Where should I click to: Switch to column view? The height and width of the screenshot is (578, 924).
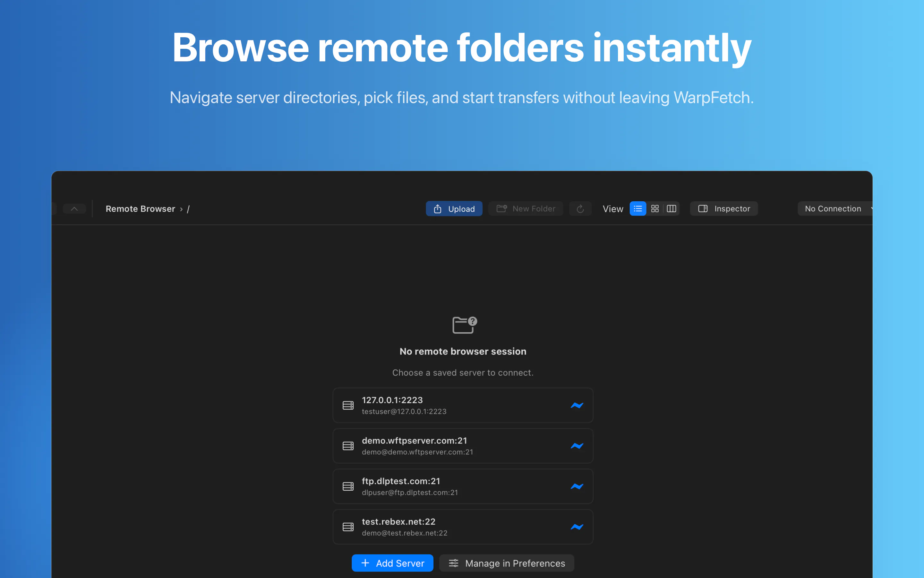pos(671,209)
